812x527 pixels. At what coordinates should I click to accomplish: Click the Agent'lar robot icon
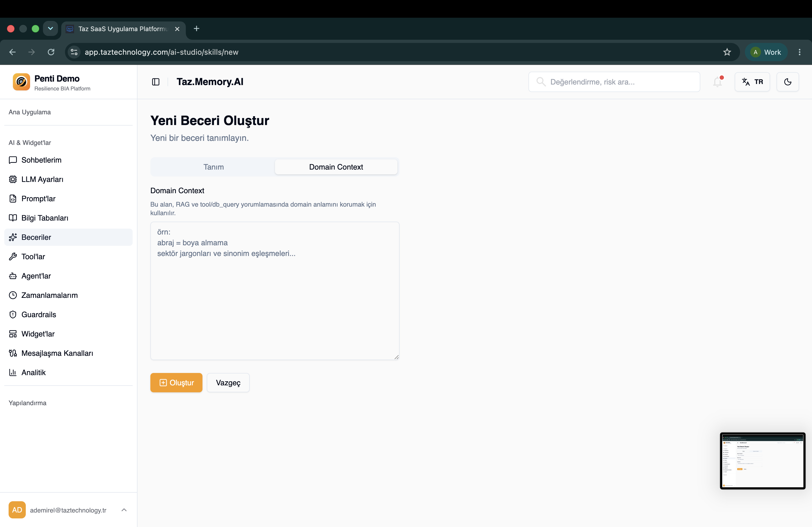coord(13,276)
